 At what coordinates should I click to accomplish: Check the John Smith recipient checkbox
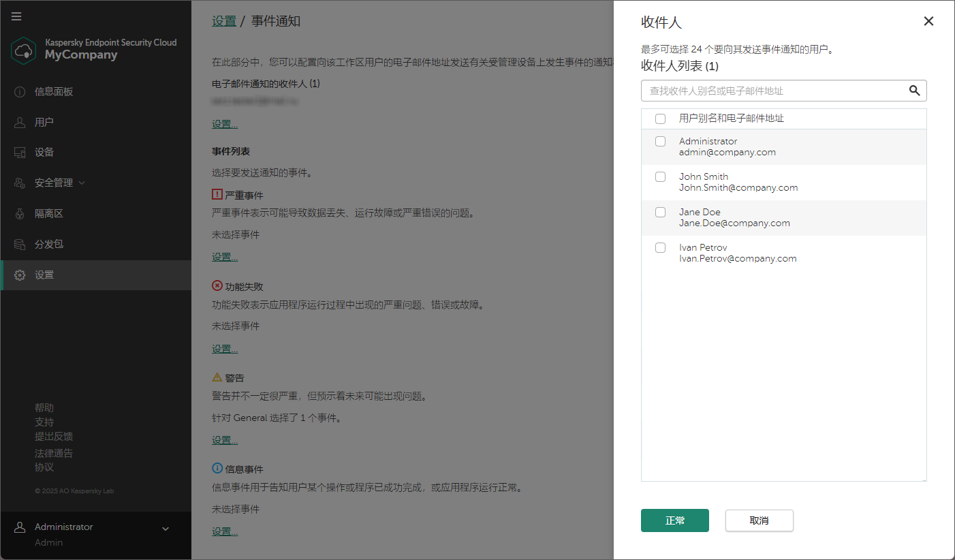pos(660,176)
